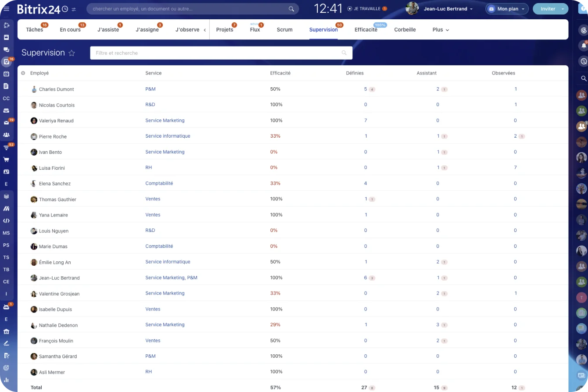Click the shopping cart icon in sidebar

tap(6, 160)
